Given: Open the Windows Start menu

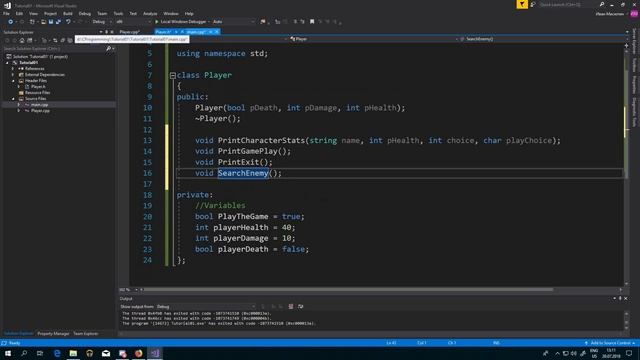Looking at the screenshot, I should click(x=8, y=353).
